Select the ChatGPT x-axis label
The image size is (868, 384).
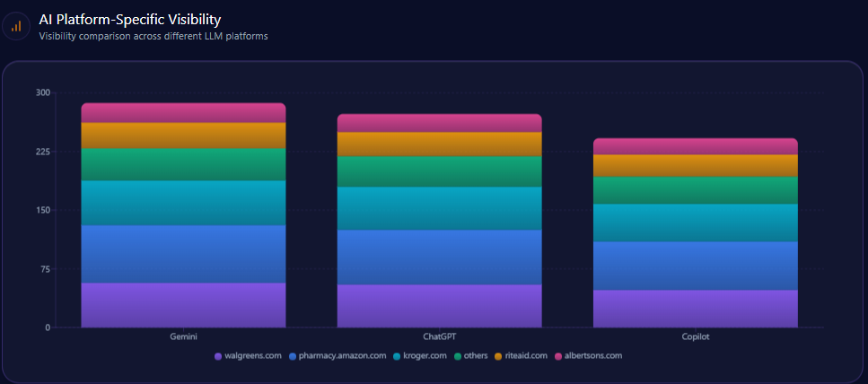coord(439,337)
